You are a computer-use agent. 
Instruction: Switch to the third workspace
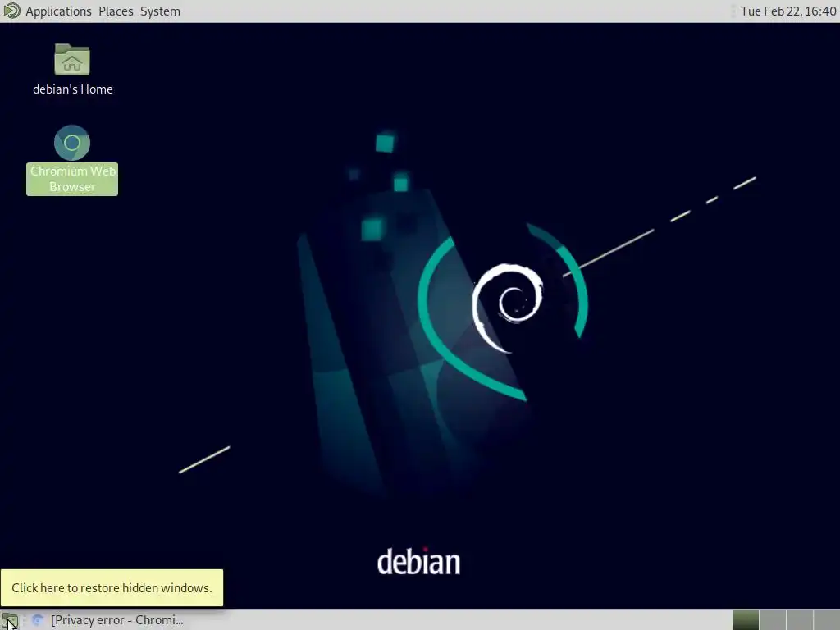click(799, 620)
